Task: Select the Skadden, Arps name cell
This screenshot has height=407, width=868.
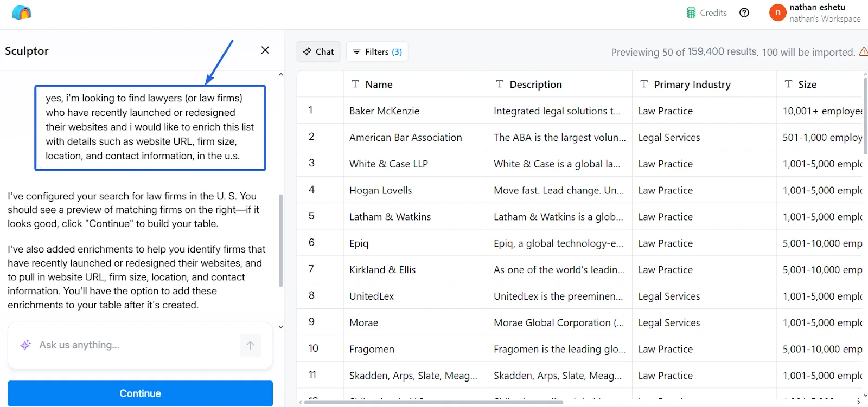Action: coord(416,376)
